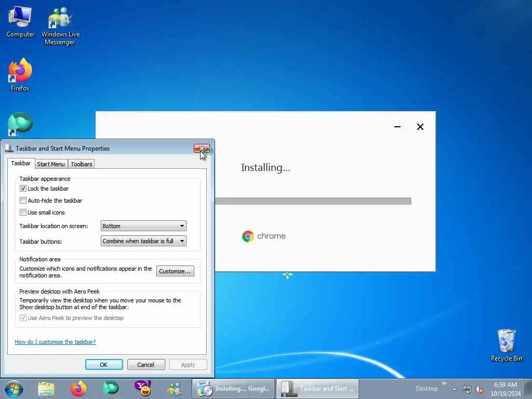Open the Computer desktop icon
532x399 pixels.
20,21
